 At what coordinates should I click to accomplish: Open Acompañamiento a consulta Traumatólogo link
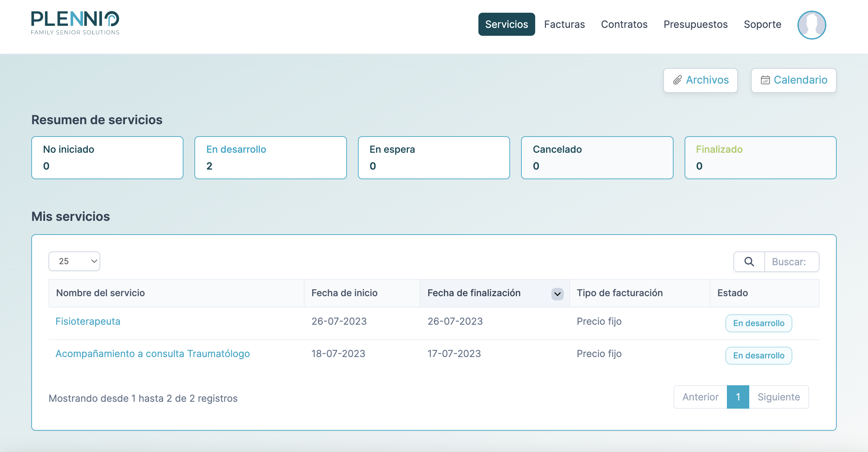click(152, 354)
